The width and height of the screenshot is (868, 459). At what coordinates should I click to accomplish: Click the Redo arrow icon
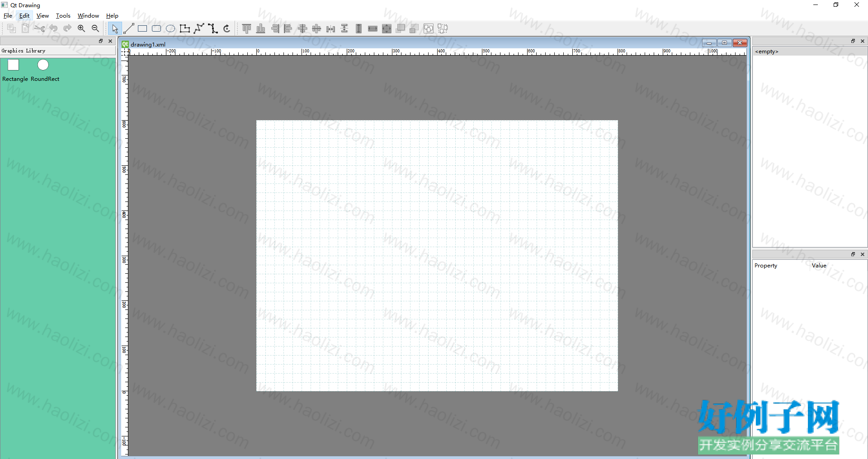coord(68,28)
